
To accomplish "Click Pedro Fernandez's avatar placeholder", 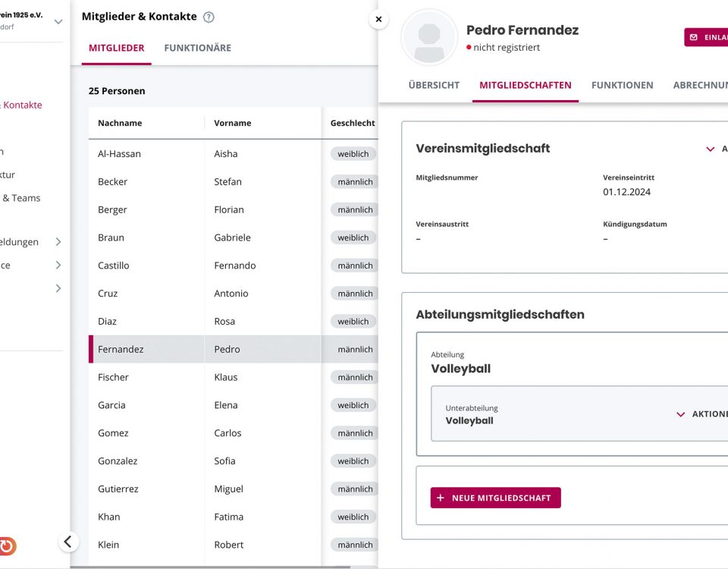I will [429, 37].
